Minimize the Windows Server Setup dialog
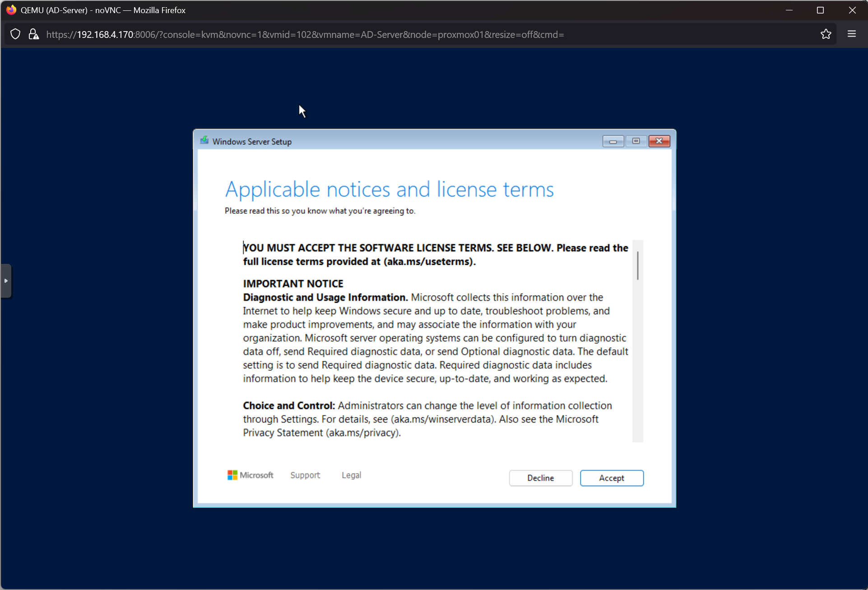 coord(613,141)
